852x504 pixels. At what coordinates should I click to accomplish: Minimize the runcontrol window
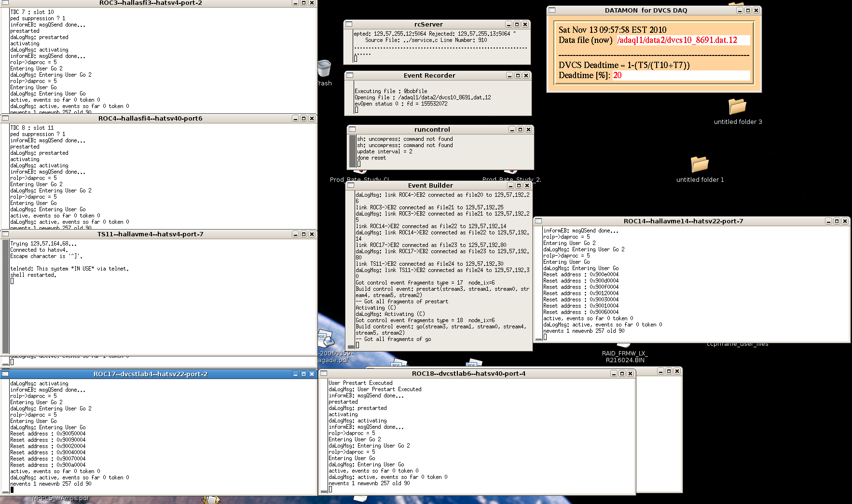pos(512,129)
